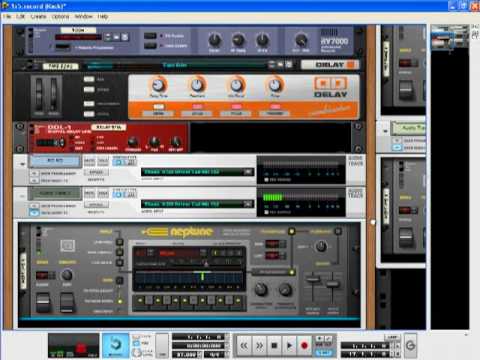Viewport: 480px width, 360px height.
Task: Click the time signature field in transport
Action: (214, 354)
